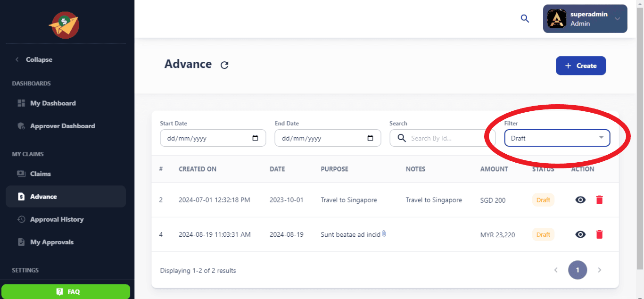The image size is (644, 299).
Task: Open the Filter dropdown showing Draft
Action: (x=557, y=138)
